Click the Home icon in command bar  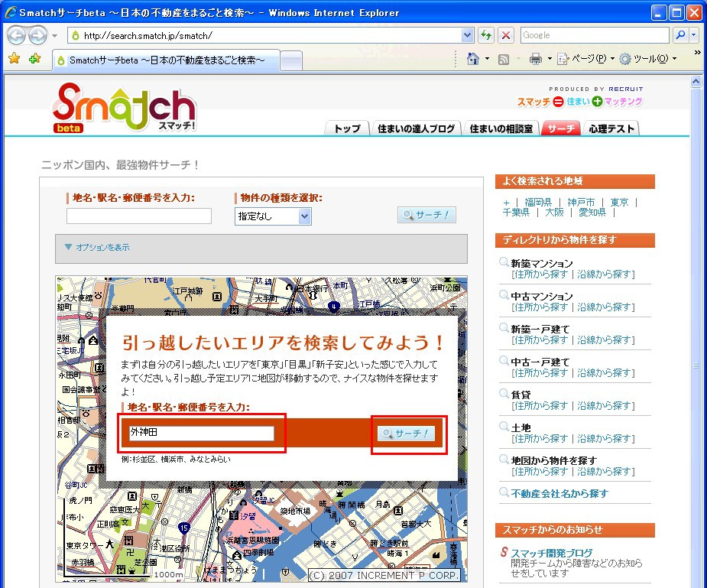[x=473, y=59]
